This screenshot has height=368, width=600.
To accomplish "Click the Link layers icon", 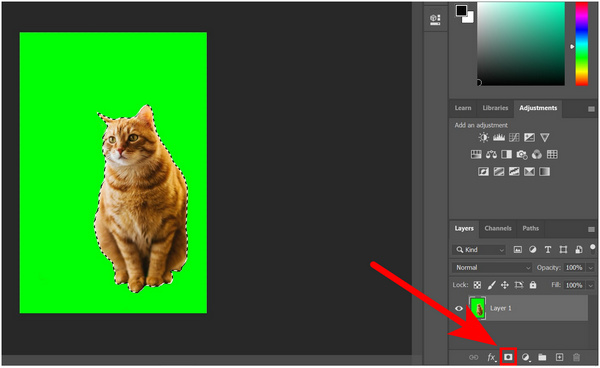I will tap(474, 357).
